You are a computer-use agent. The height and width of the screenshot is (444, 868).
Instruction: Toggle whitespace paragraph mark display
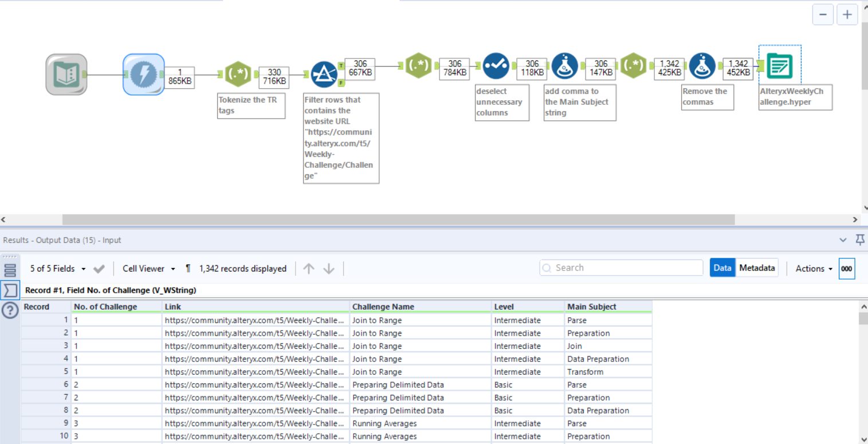click(188, 269)
